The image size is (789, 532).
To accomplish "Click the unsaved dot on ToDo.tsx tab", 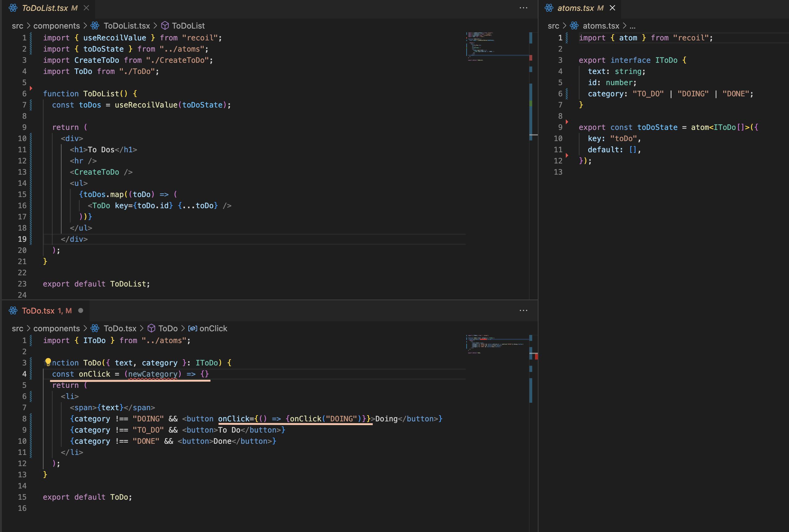I will (81, 310).
